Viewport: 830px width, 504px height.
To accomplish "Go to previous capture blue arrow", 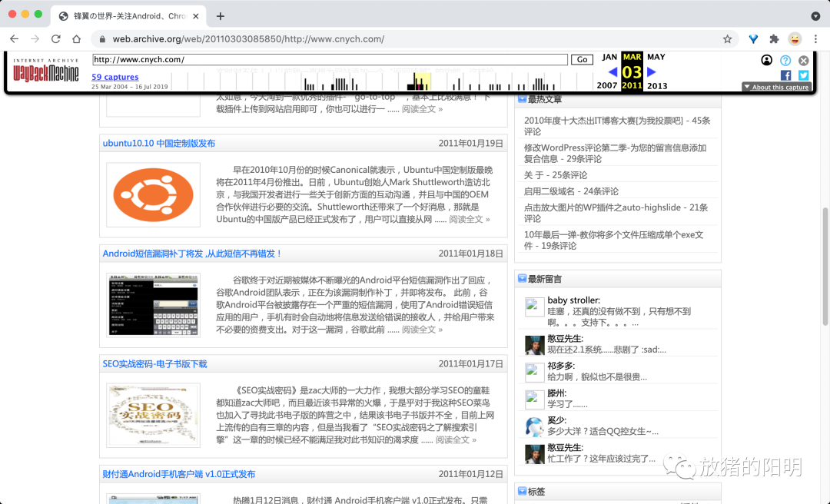I will click(613, 71).
